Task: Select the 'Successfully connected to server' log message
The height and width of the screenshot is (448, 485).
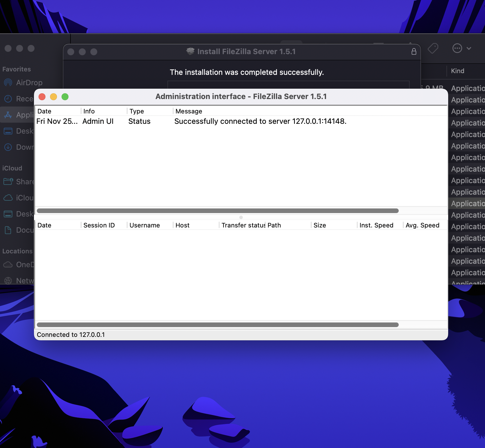Action: pos(260,121)
